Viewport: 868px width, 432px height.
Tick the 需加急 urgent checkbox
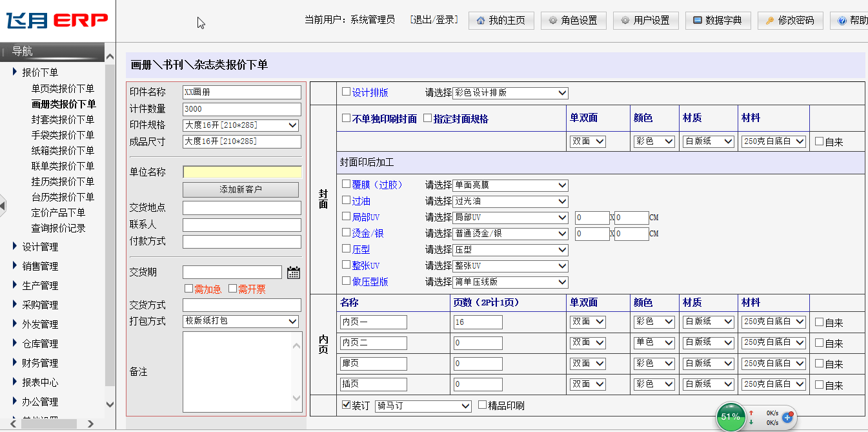188,289
